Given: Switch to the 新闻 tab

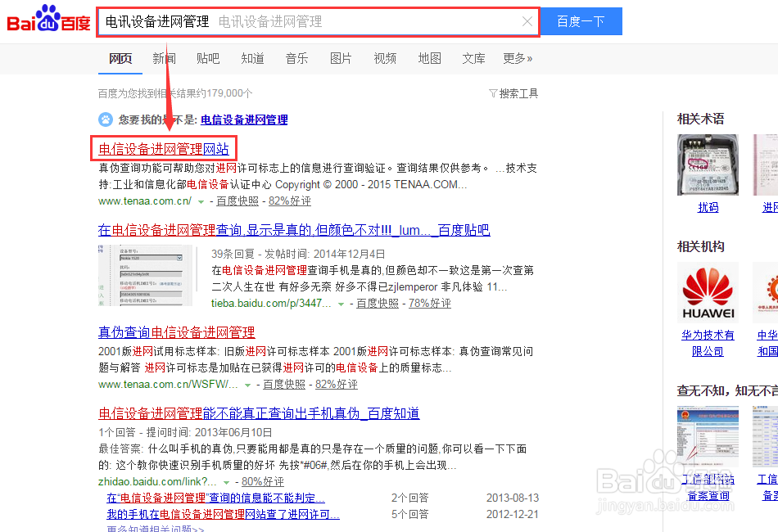Looking at the screenshot, I should click(165, 58).
